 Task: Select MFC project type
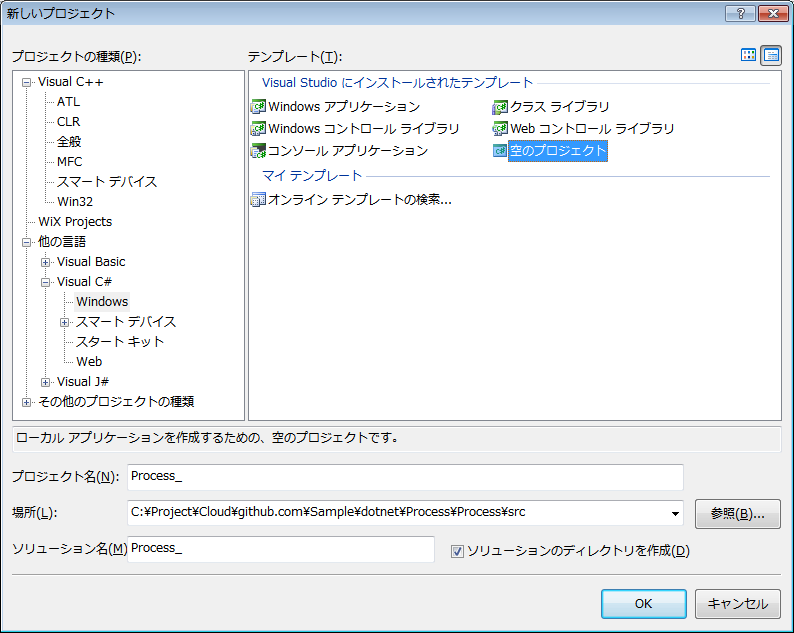click(69, 162)
